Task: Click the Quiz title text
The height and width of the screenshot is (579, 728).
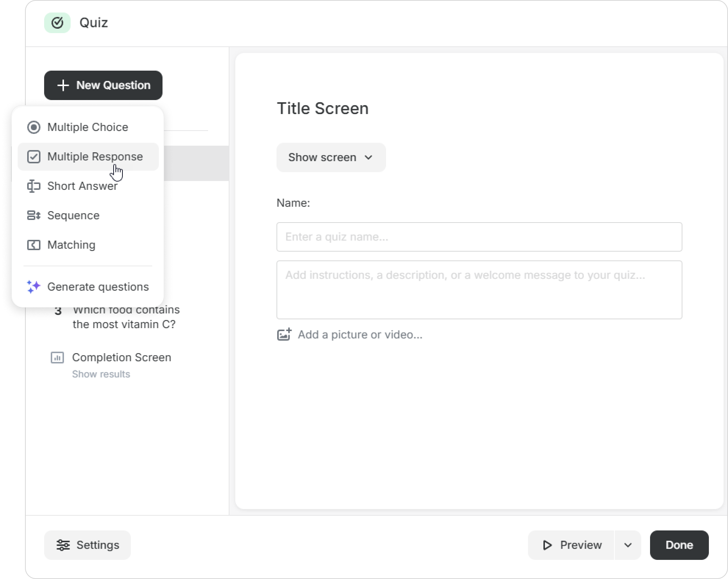Action: [94, 23]
